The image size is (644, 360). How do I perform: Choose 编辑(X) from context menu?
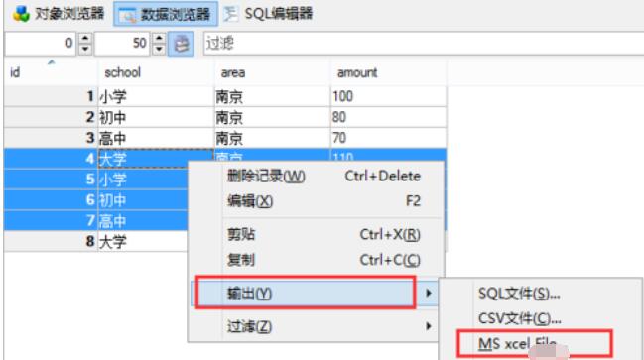coord(317,201)
